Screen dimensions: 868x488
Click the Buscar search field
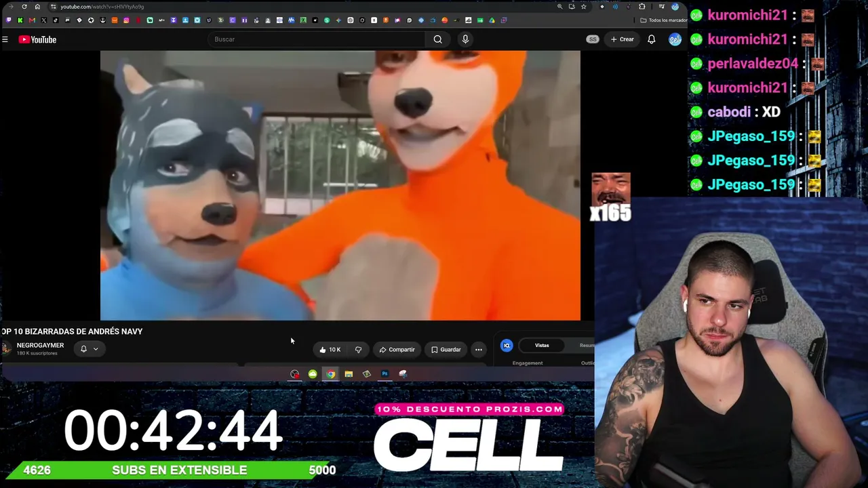316,39
